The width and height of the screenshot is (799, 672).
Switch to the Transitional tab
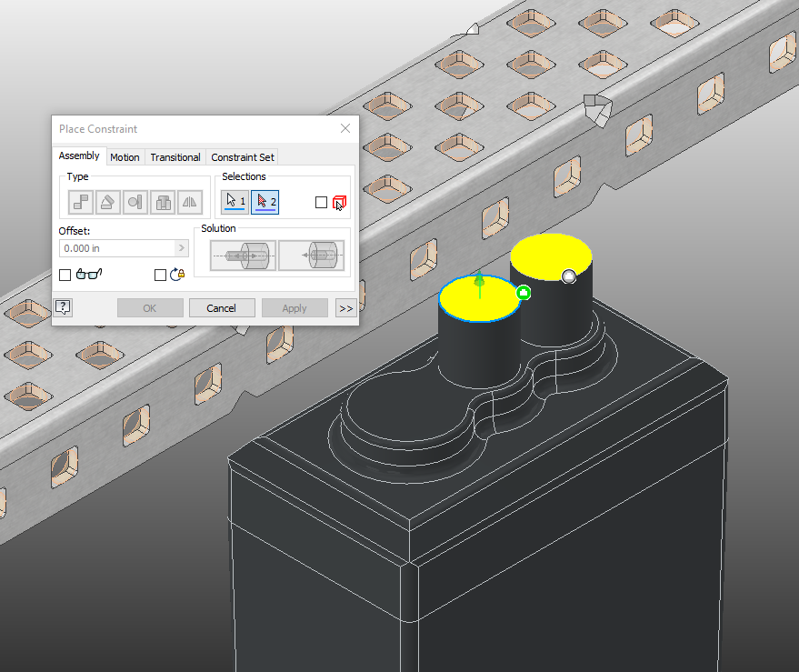175,157
